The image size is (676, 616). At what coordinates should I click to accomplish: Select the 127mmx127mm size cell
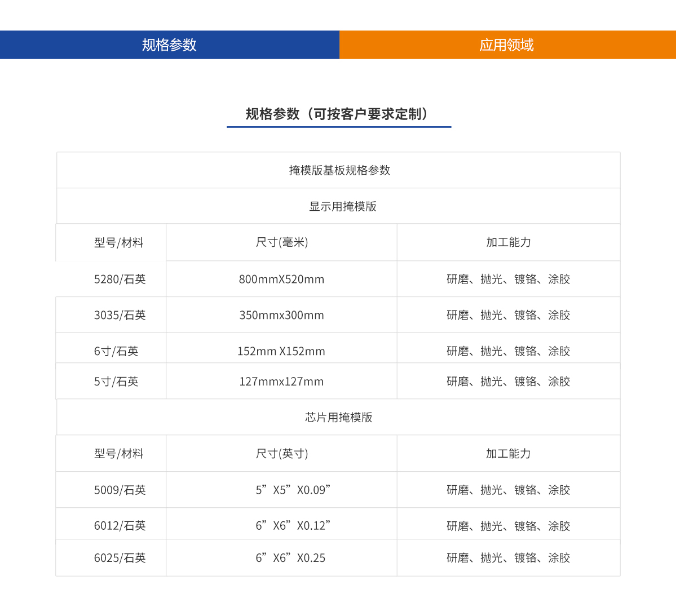[281, 382]
